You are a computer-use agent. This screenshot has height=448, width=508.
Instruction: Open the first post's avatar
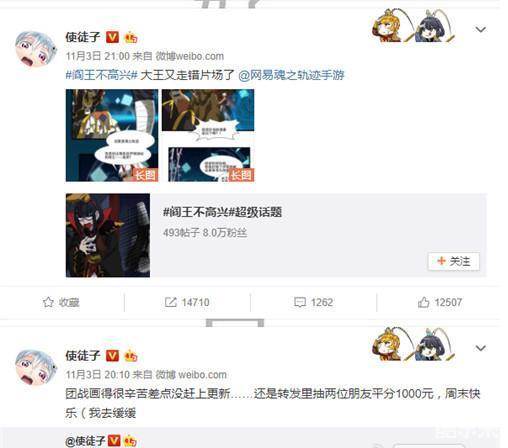tap(36, 49)
